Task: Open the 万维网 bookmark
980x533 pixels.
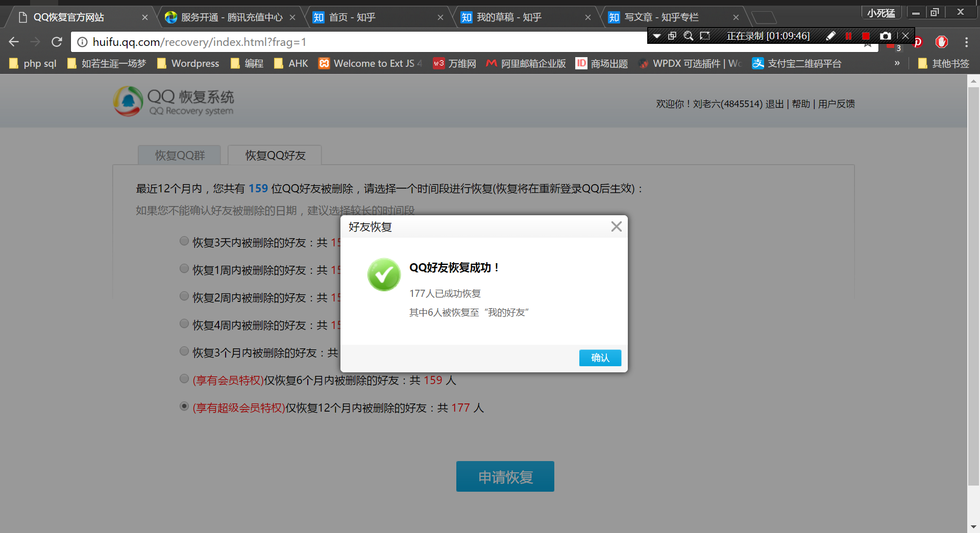Action: pyautogui.click(x=454, y=63)
